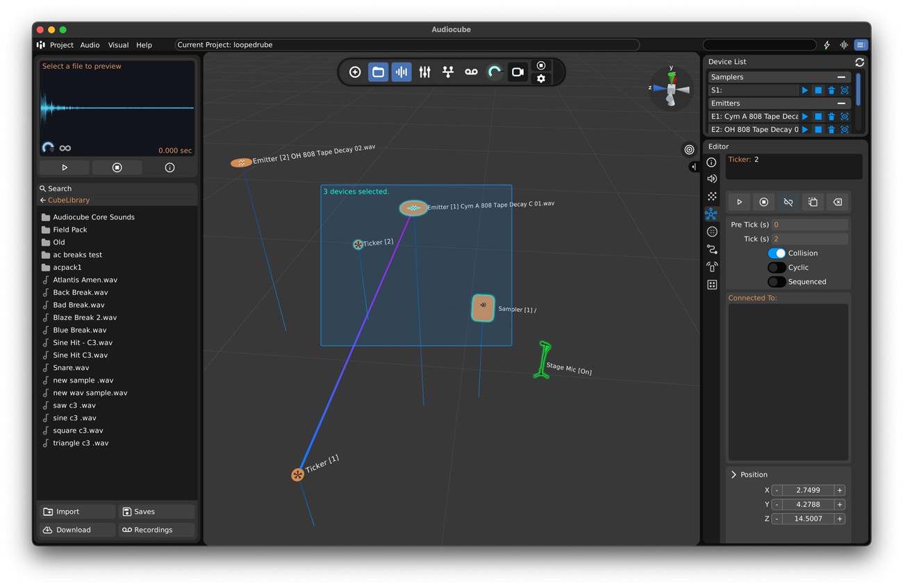Click the add device plus icon
Image resolution: width=903 pixels, height=588 pixels.
tap(355, 72)
